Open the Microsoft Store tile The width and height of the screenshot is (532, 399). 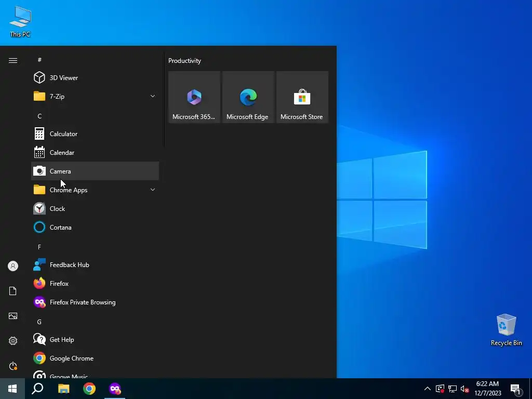(302, 97)
